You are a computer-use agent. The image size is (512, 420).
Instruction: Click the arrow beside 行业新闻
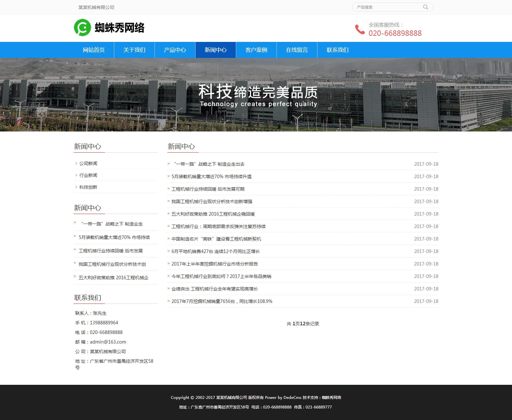pos(76,175)
